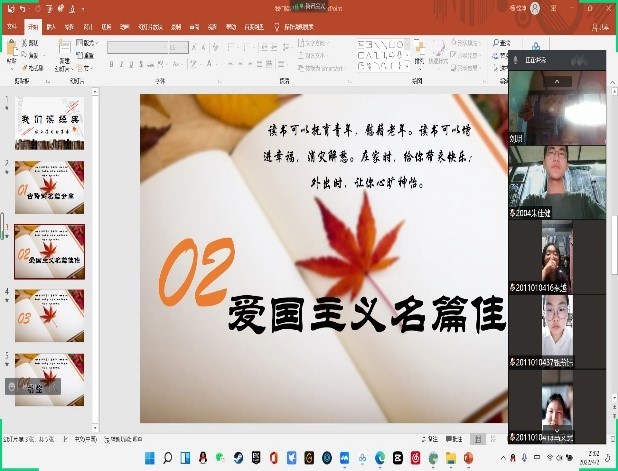
Task: Toggle italic formatting
Action: tap(121, 63)
